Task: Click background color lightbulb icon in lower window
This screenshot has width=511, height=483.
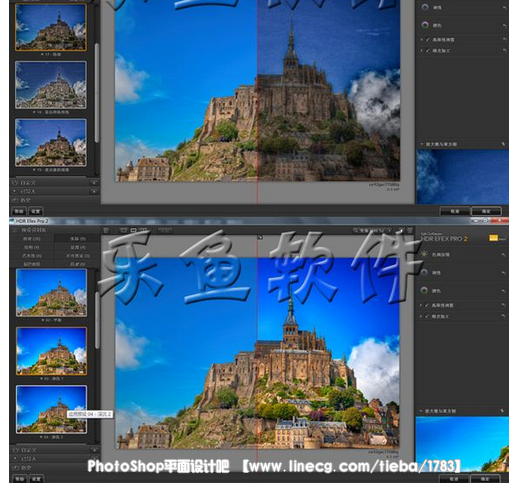Action: [x=401, y=231]
